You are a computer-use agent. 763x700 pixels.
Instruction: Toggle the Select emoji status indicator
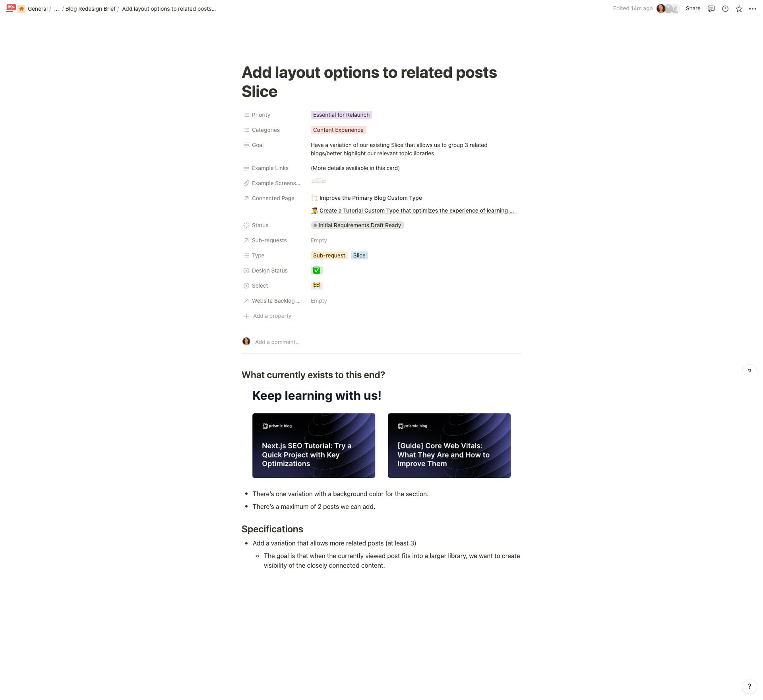point(316,286)
